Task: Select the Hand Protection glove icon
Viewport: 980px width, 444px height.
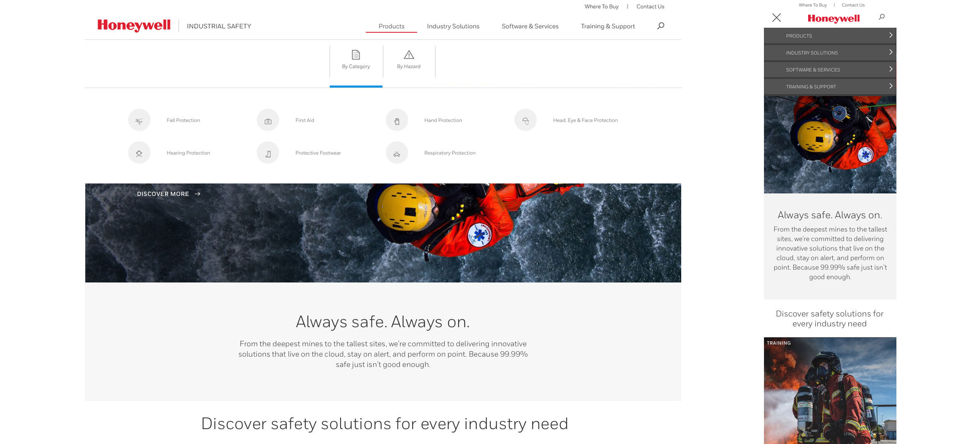Action: 396,121
